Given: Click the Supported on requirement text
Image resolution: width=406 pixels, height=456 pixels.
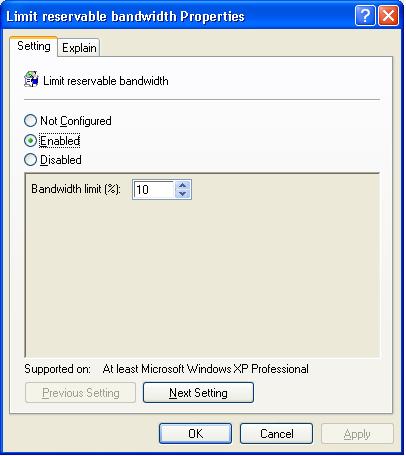Looking at the screenshot, I should click(x=205, y=369).
